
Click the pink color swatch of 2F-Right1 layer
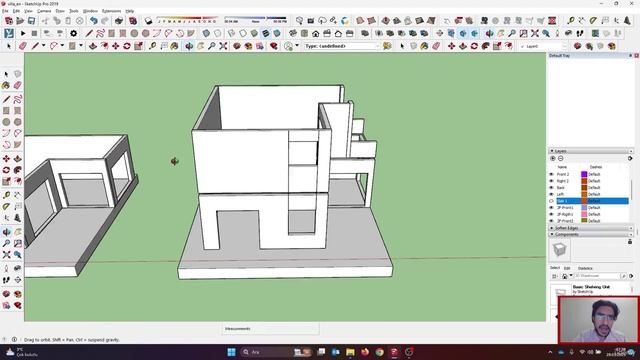pyautogui.click(x=584, y=214)
